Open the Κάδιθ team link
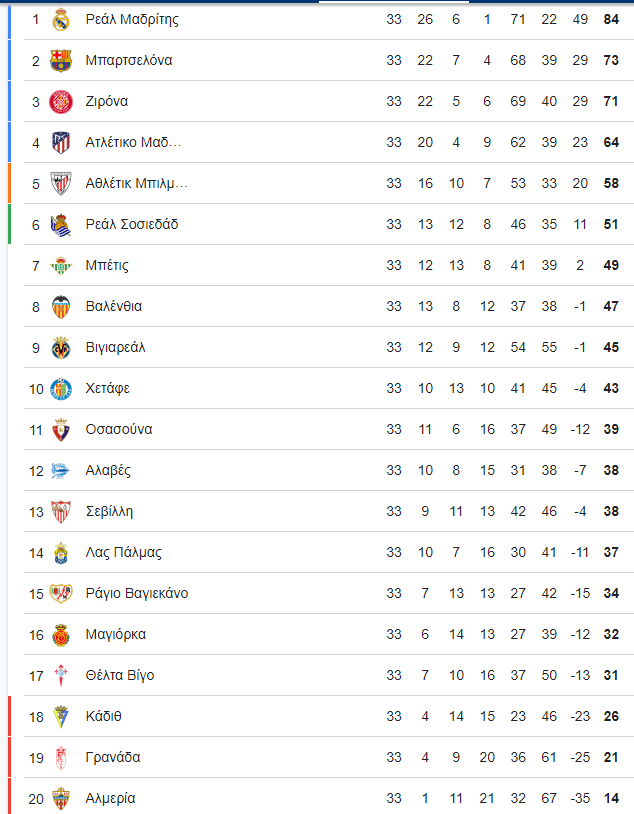The height and width of the screenshot is (814, 634). point(103,716)
